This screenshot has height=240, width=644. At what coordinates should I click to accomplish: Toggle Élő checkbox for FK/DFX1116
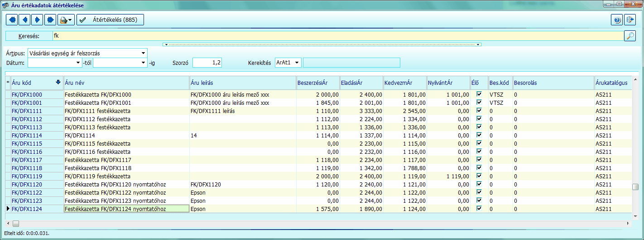tap(479, 152)
